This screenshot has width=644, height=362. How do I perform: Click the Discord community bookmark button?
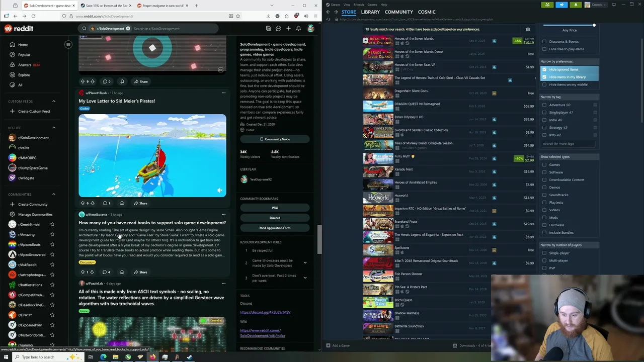click(x=275, y=218)
